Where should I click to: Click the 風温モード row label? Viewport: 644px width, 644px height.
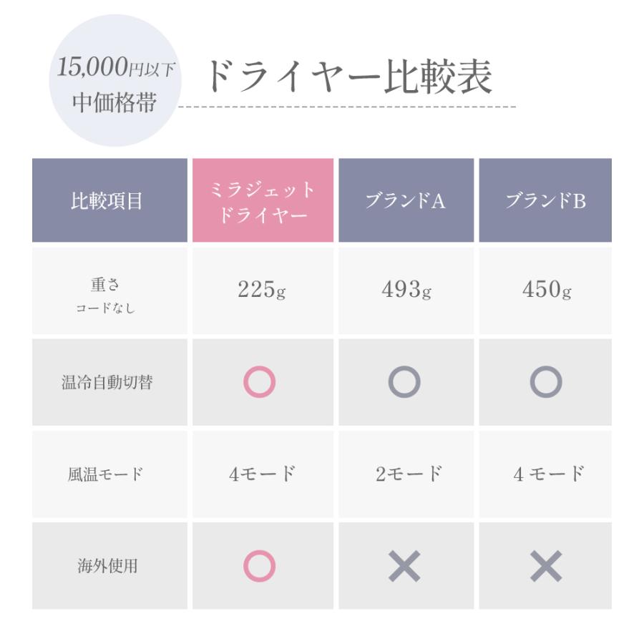click(x=108, y=474)
